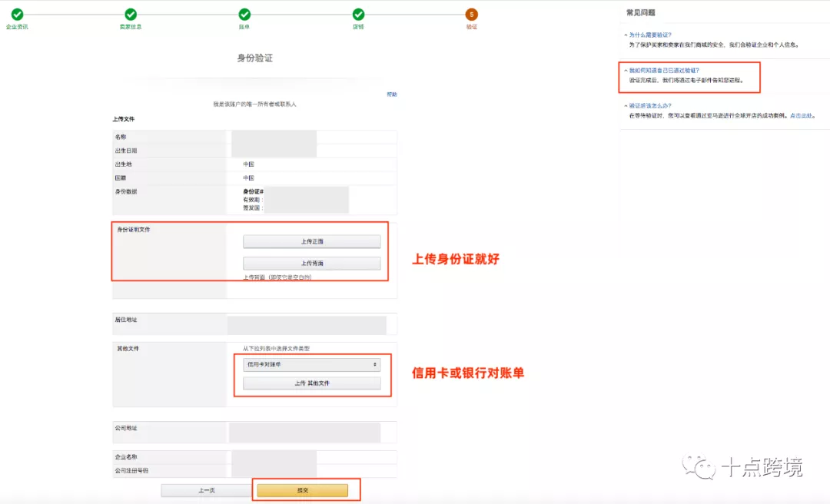830x504 pixels.
Task: Click the 其他文件 section label
Action: (128, 349)
